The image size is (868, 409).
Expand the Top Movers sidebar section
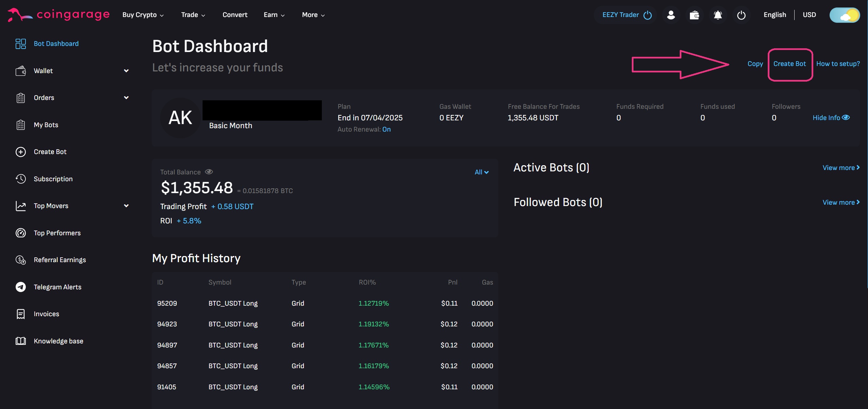coord(126,206)
